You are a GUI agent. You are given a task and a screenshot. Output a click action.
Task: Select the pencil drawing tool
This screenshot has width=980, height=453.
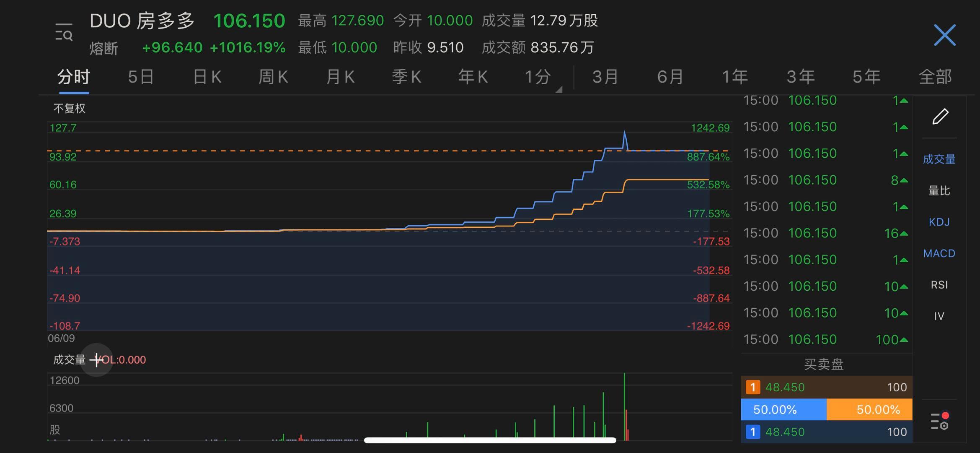940,116
